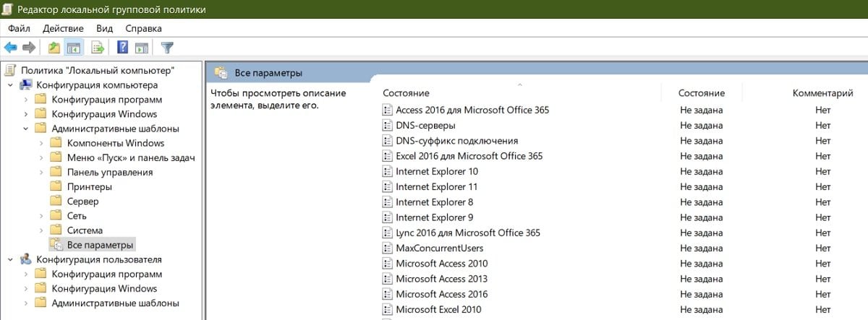The width and height of the screenshot is (868, 320).
Task: Select the Сервер tree item
Action: 83,201
